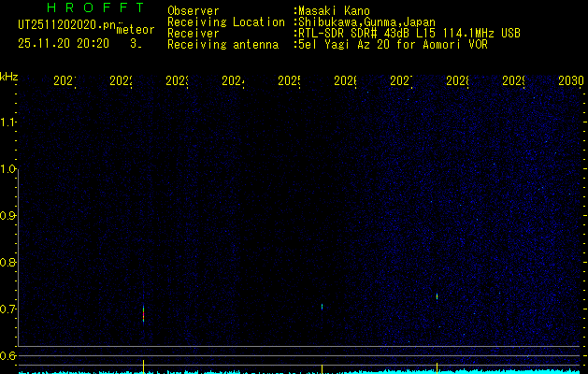Click the 'Receiving Location' label
Screen dimensions: 588x374
pyautogui.click(x=226, y=22)
